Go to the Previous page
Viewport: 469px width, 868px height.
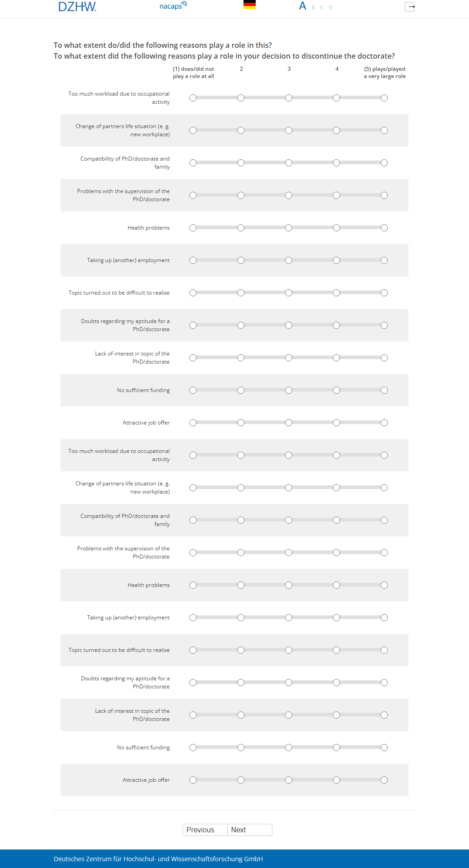pyautogui.click(x=201, y=830)
